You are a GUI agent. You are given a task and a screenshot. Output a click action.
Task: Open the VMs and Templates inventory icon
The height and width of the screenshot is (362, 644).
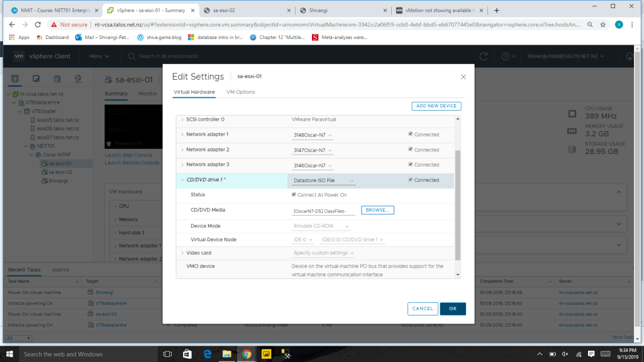click(36, 79)
